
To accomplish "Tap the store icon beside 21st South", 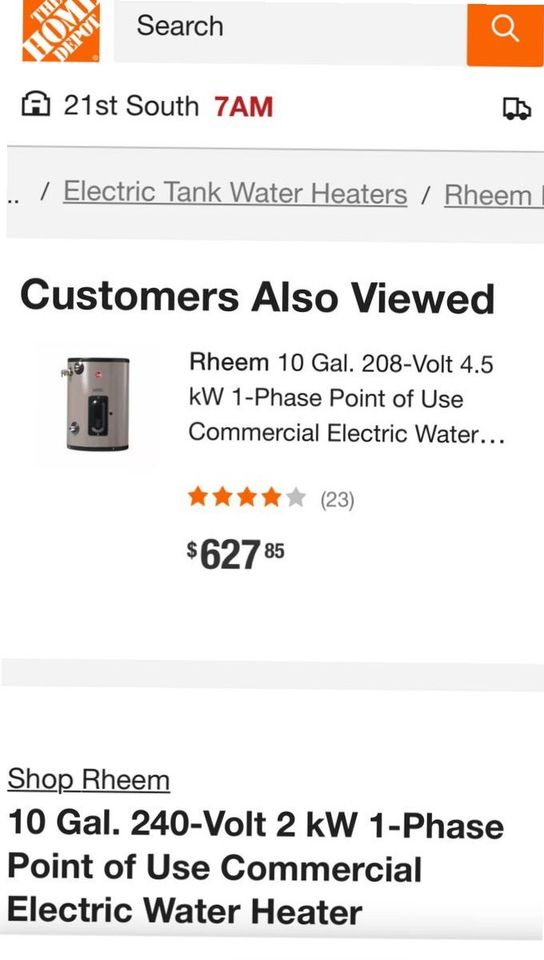I will coord(35,106).
